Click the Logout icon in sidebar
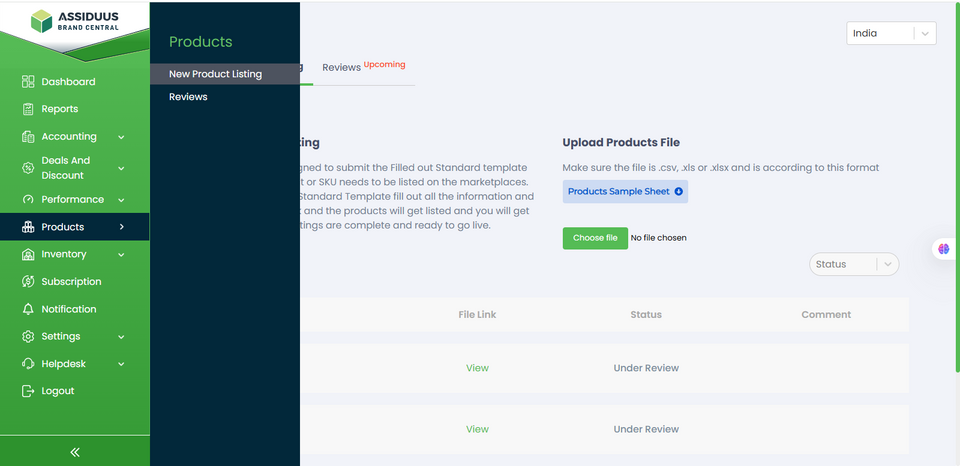960x466 pixels. click(28, 391)
